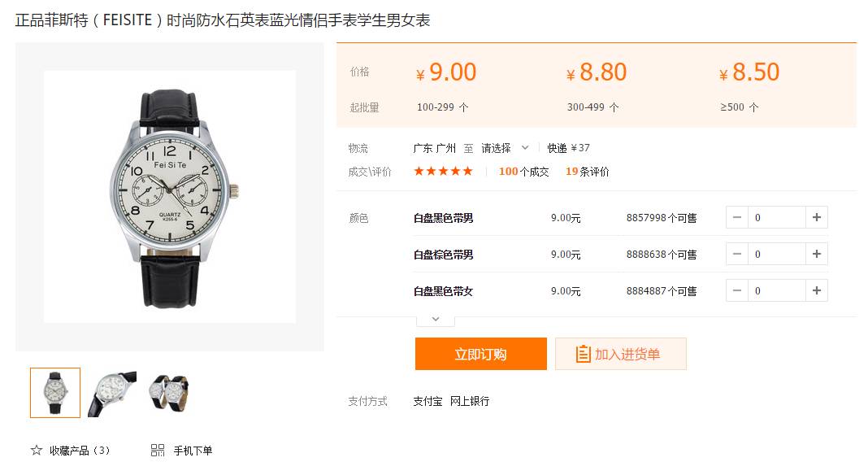Increase quantity for 白盘黑色带男 with plus
868x475 pixels.
(817, 217)
